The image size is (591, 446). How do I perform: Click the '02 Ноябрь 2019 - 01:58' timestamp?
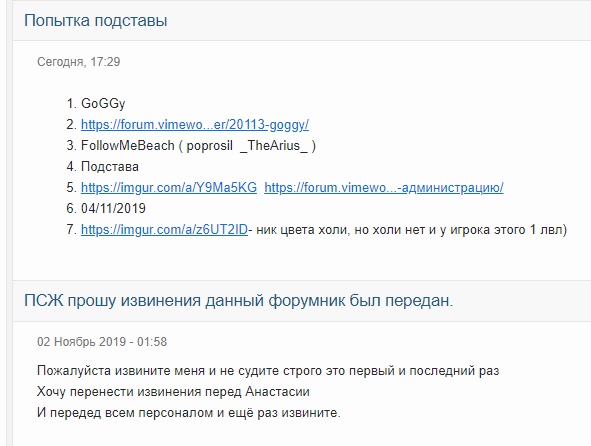point(102,342)
